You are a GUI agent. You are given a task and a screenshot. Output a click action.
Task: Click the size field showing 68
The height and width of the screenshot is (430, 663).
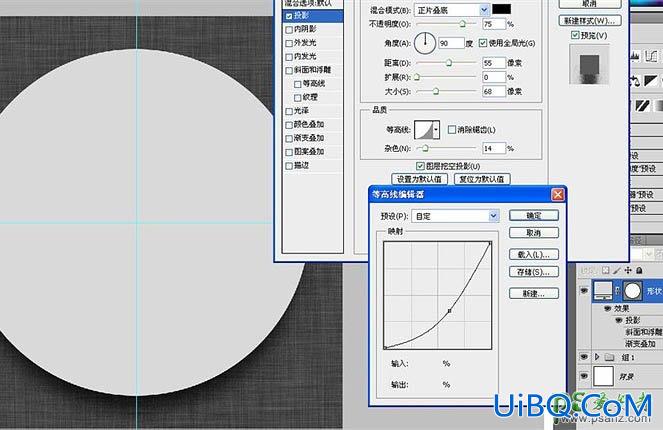click(494, 91)
